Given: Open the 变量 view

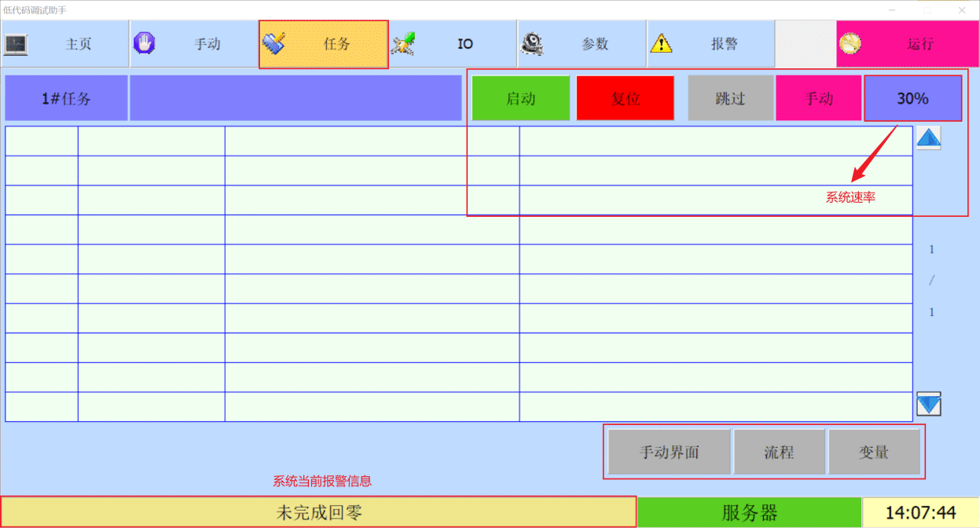Looking at the screenshot, I should pyautogui.click(x=874, y=453).
